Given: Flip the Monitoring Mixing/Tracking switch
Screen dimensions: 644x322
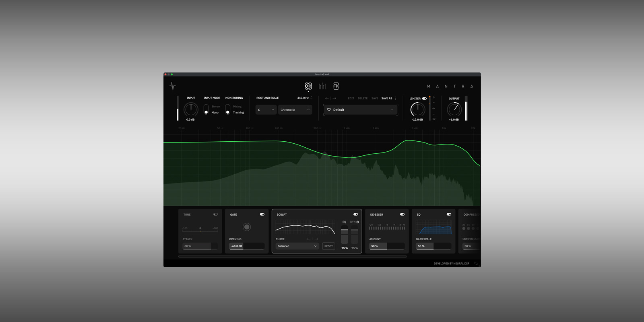Looking at the screenshot, I should pyautogui.click(x=227, y=109).
